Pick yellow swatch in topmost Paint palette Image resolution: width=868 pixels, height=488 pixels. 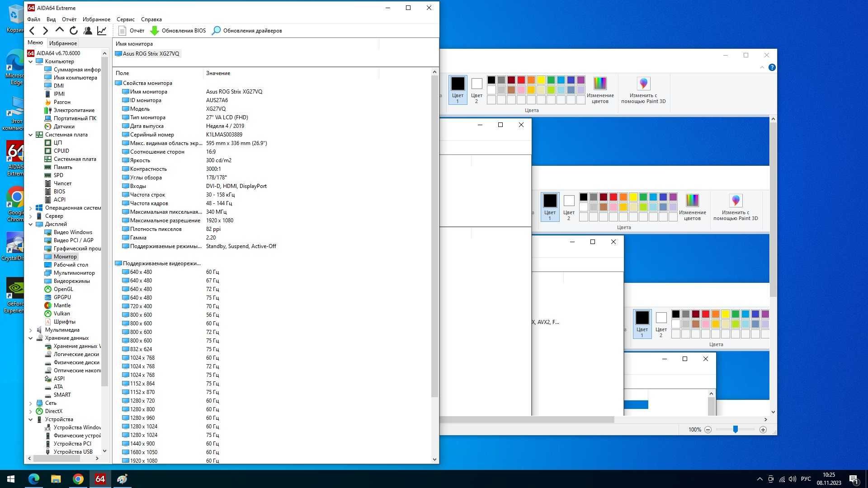[541, 80]
